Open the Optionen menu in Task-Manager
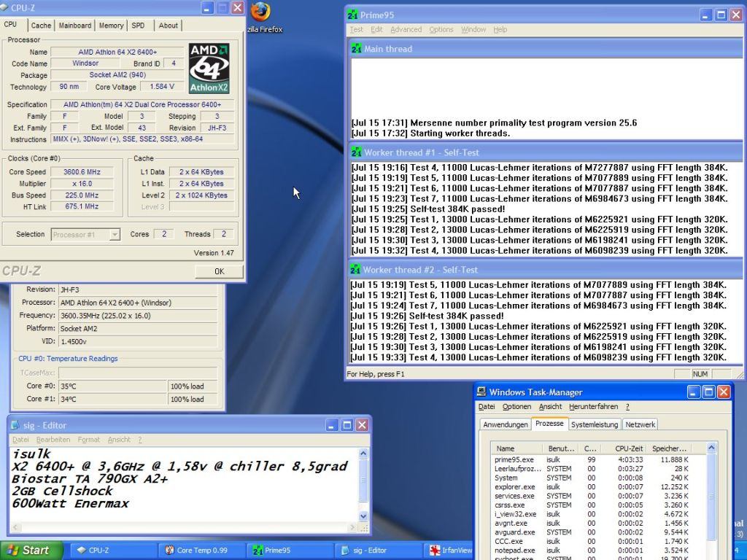 [x=516, y=407]
